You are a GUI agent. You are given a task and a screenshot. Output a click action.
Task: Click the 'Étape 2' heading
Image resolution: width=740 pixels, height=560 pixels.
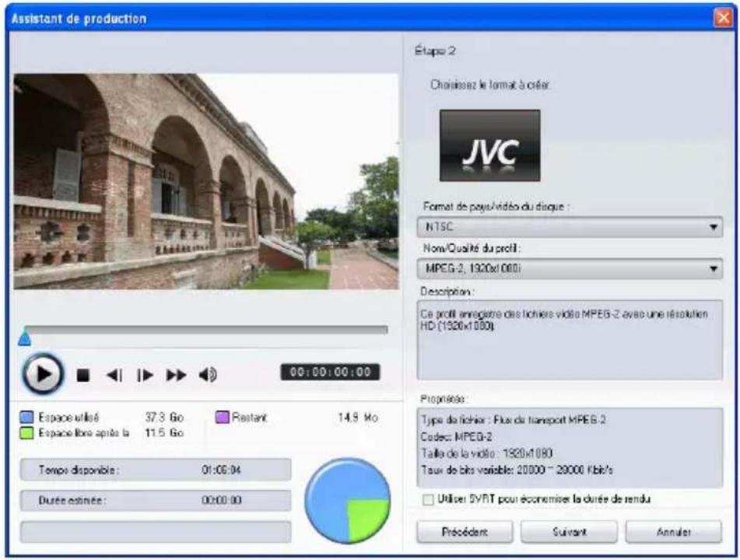(x=435, y=51)
